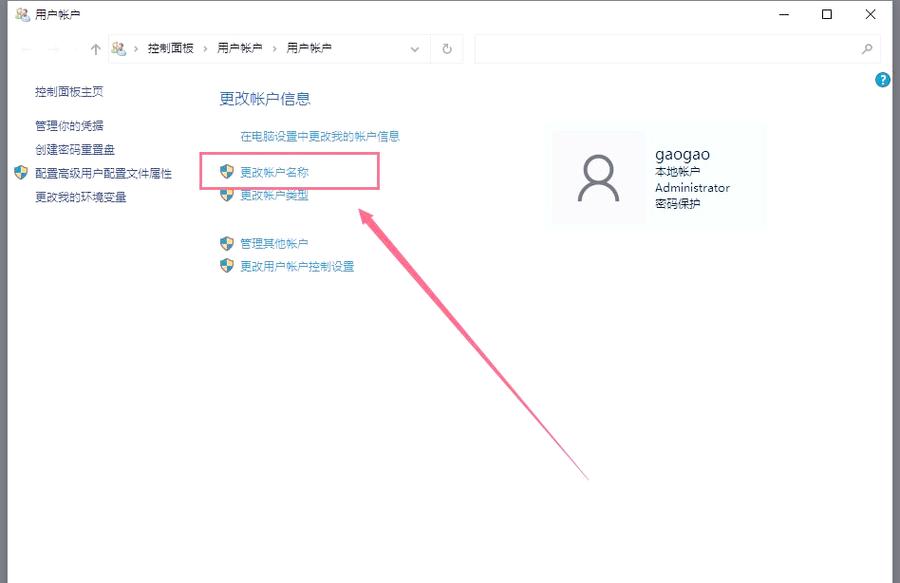The image size is (900, 583).
Task: Click the shield icon beside 更改帐户类型
Action: tap(226, 194)
